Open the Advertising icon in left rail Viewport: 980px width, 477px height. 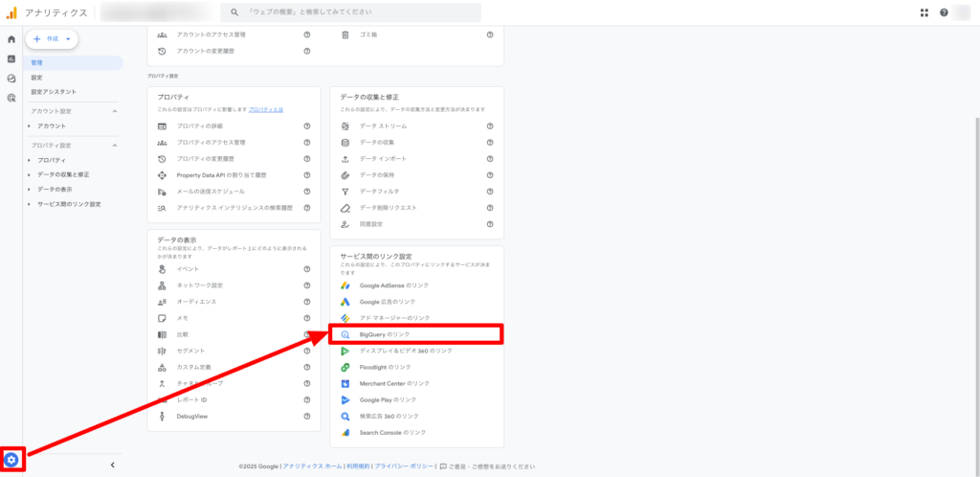click(11, 98)
